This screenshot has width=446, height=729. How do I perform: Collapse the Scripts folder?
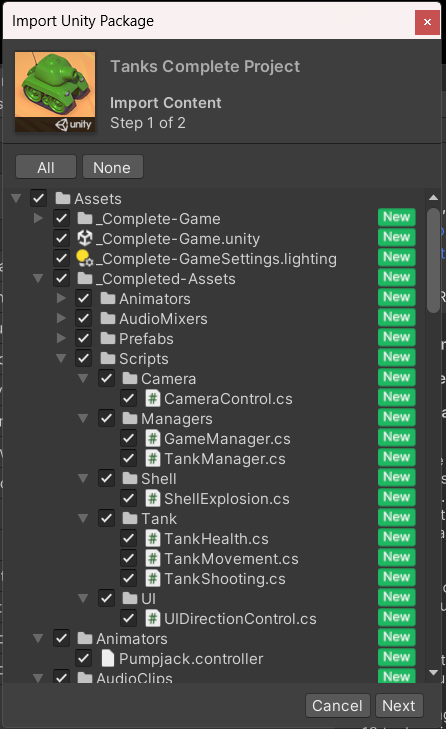tap(60, 358)
